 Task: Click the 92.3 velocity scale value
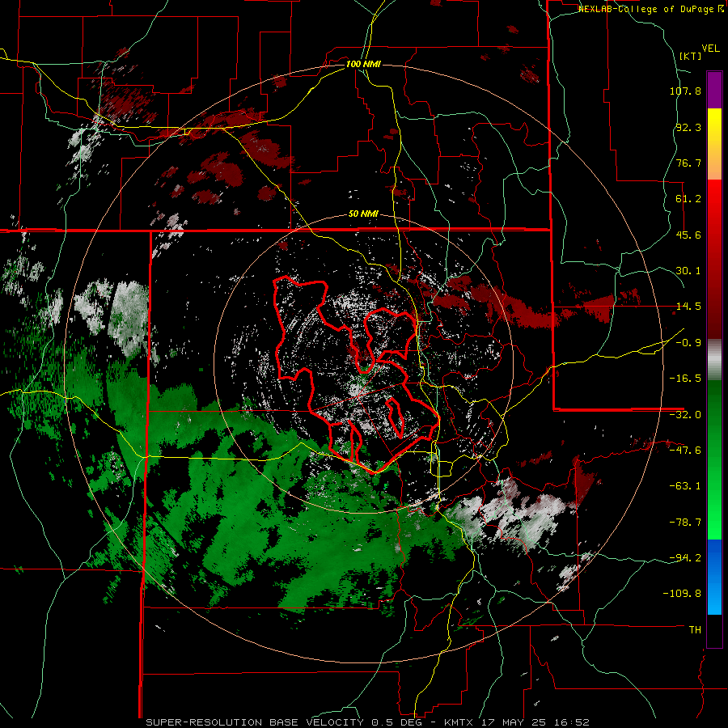[688, 127]
